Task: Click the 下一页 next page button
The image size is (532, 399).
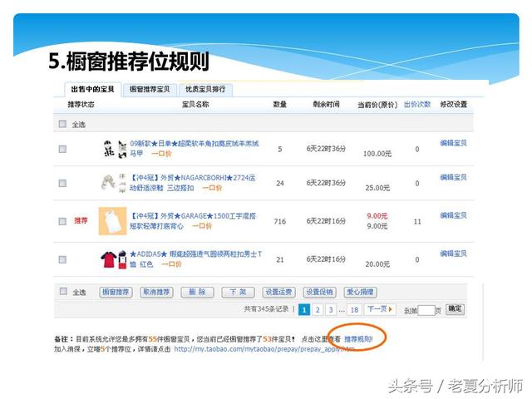Action: (x=379, y=310)
